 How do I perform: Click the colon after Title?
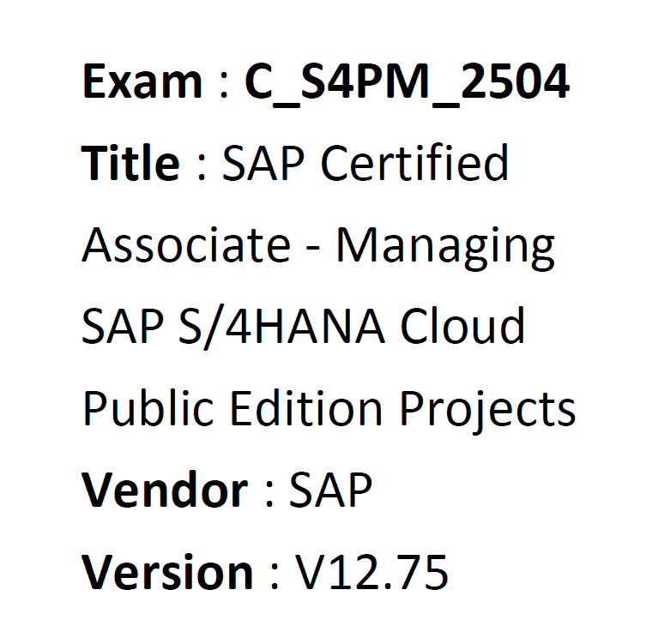tap(202, 168)
